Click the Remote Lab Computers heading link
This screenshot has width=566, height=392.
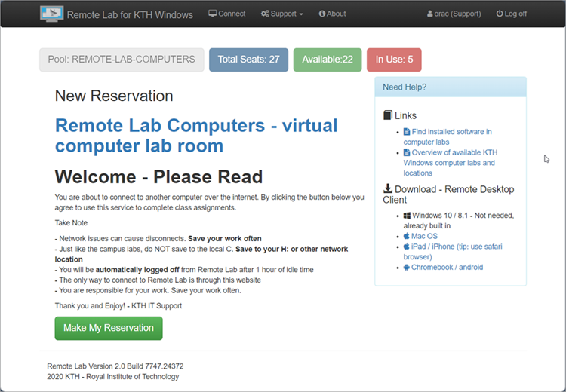196,135
